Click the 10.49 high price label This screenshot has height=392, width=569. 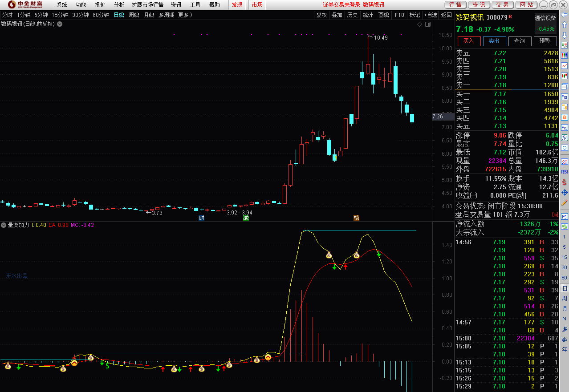tap(381, 38)
